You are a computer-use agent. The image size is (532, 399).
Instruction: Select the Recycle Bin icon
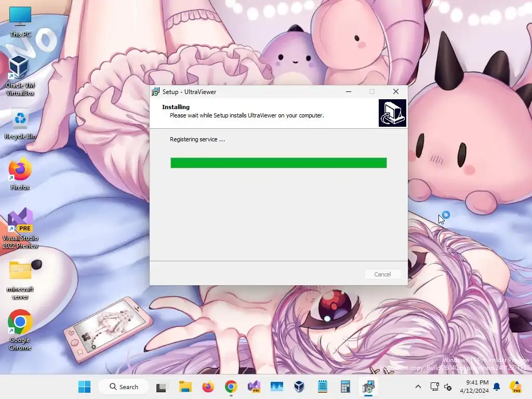tap(20, 124)
